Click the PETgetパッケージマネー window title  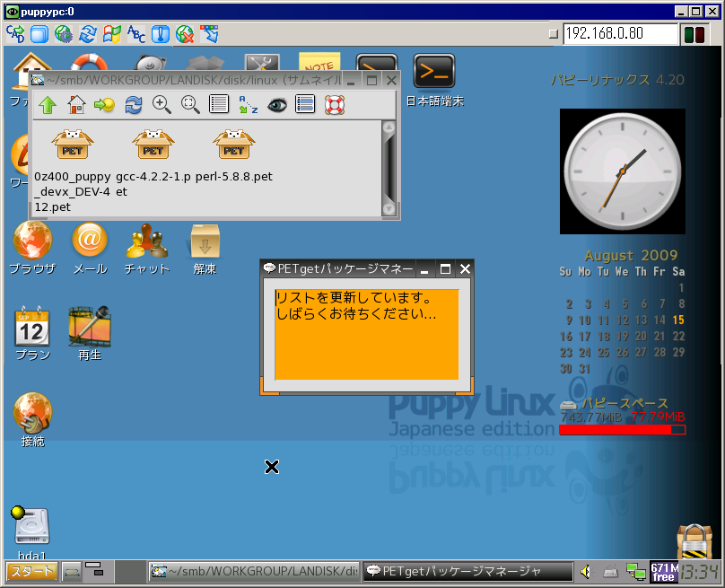coord(345,268)
